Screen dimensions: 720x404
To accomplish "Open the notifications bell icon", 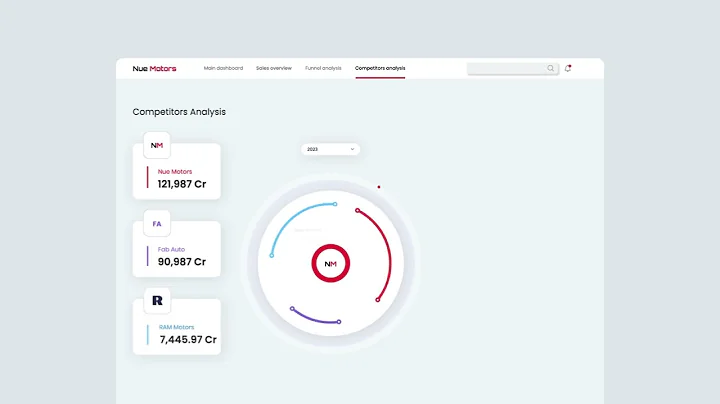I will coord(568,68).
